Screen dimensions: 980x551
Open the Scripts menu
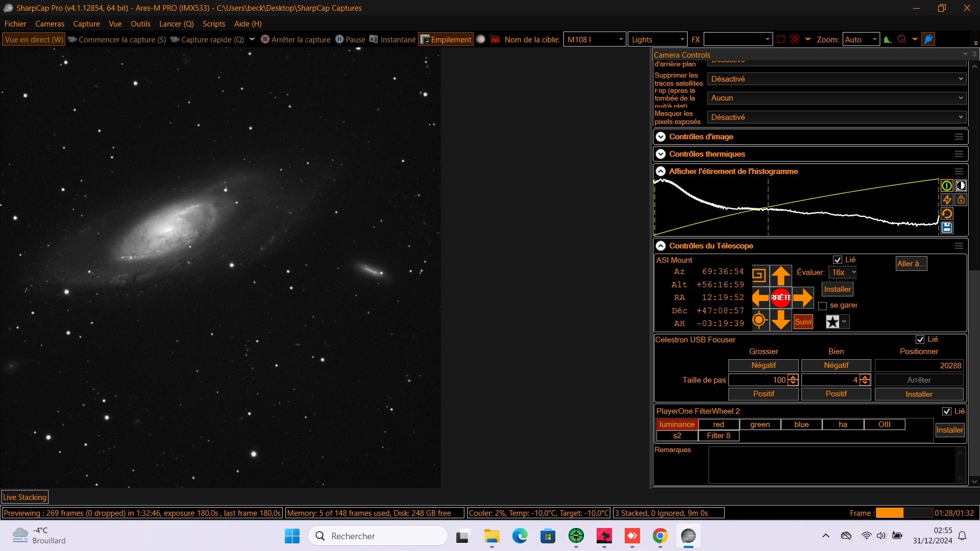click(x=214, y=24)
